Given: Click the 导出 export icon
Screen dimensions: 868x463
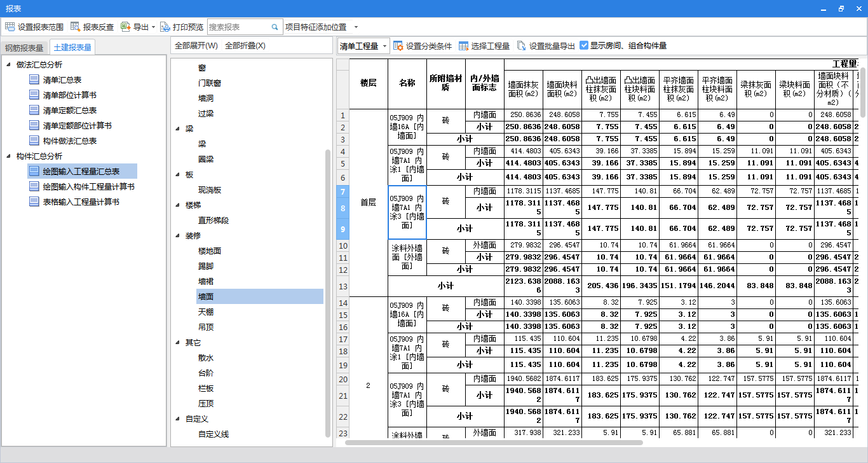Looking at the screenshot, I should [125, 27].
